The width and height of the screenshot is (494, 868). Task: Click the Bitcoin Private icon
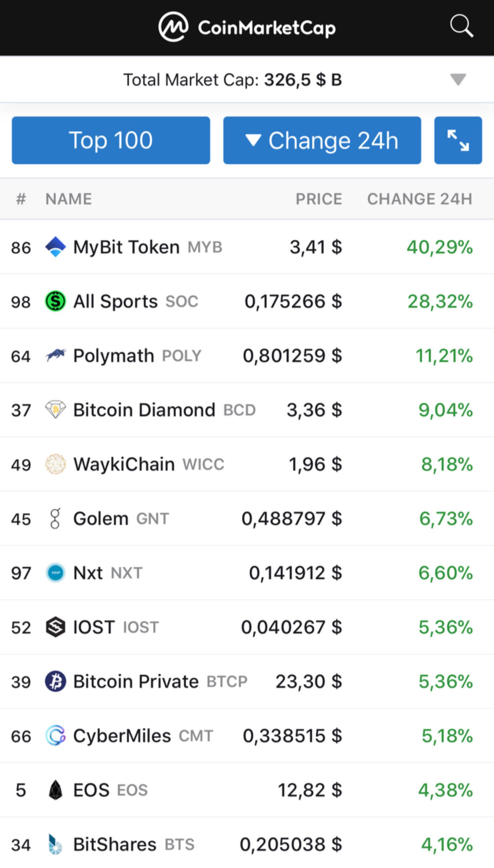pos(55,681)
